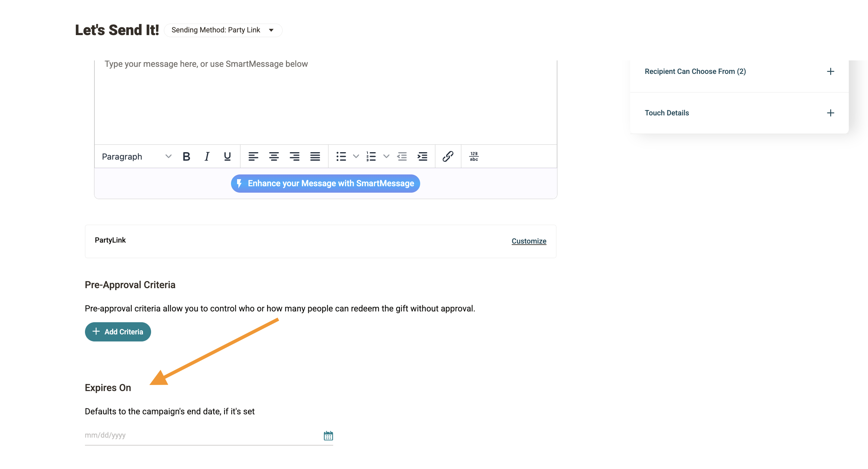Toggle underline formatting
This screenshot has height=469, width=868.
tap(227, 157)
